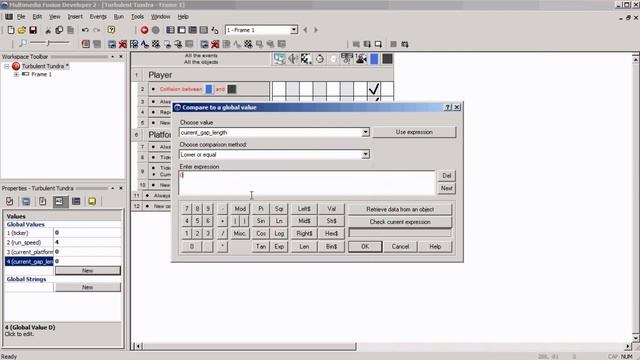Open the Choose value dropdown
Image resolution: width=640 pixels, height=360 pixels.
click(x=365, y=132)
